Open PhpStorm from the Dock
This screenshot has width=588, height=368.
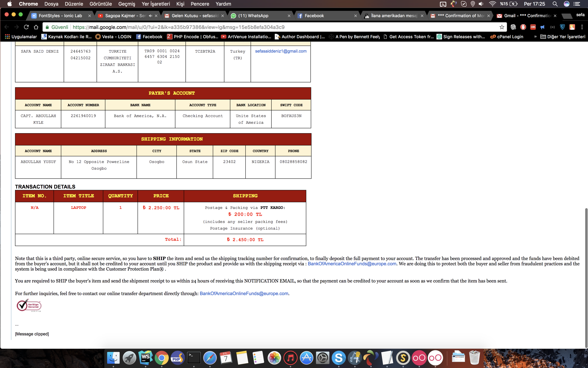point(177,358)
